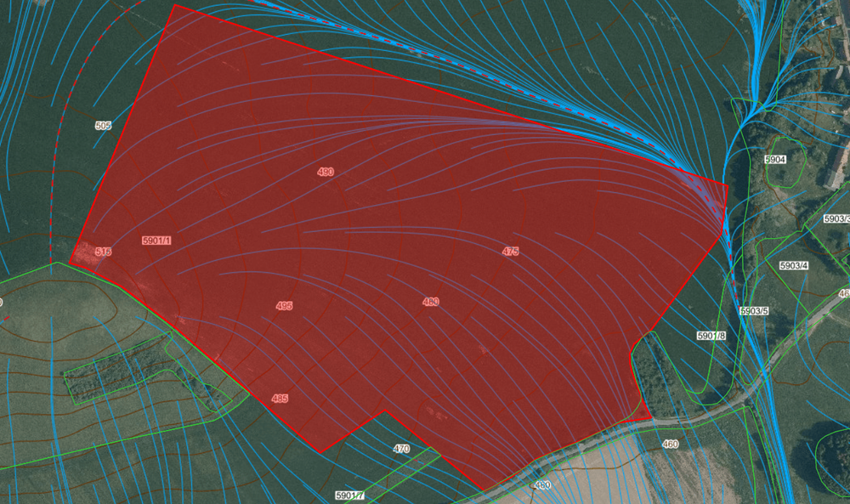Click the parcel label 5901/8

pyautogui.click(x=711, y=336)
